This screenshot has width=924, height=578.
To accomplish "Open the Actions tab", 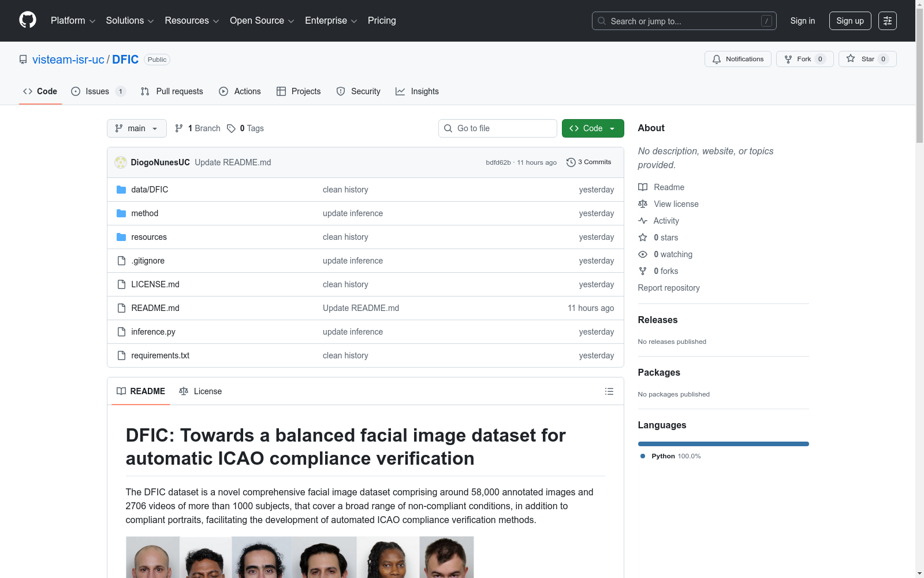I will coord(240,91).
